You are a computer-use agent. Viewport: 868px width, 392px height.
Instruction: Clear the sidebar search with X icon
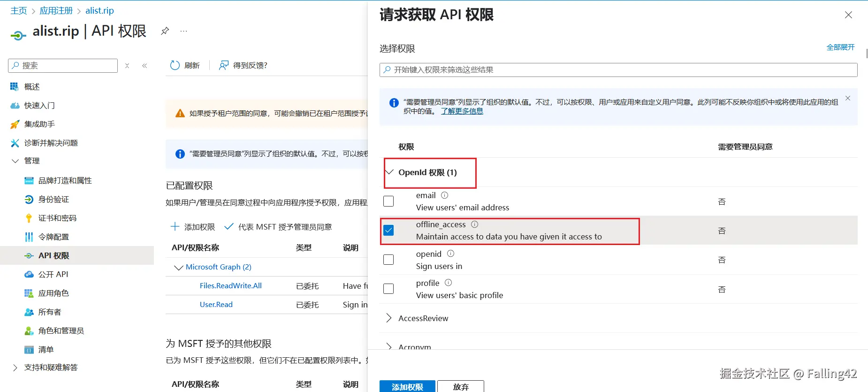click(x=127, y=66)
